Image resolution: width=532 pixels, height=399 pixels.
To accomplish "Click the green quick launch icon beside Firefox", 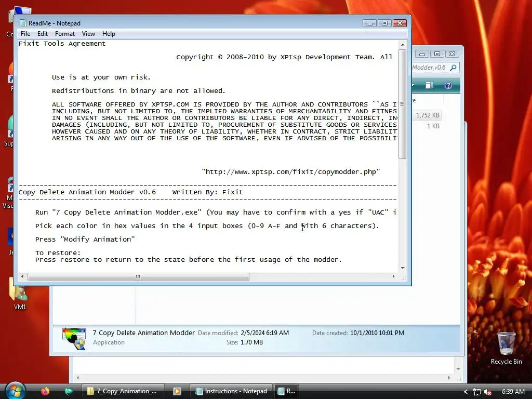I will click(68, 391).
